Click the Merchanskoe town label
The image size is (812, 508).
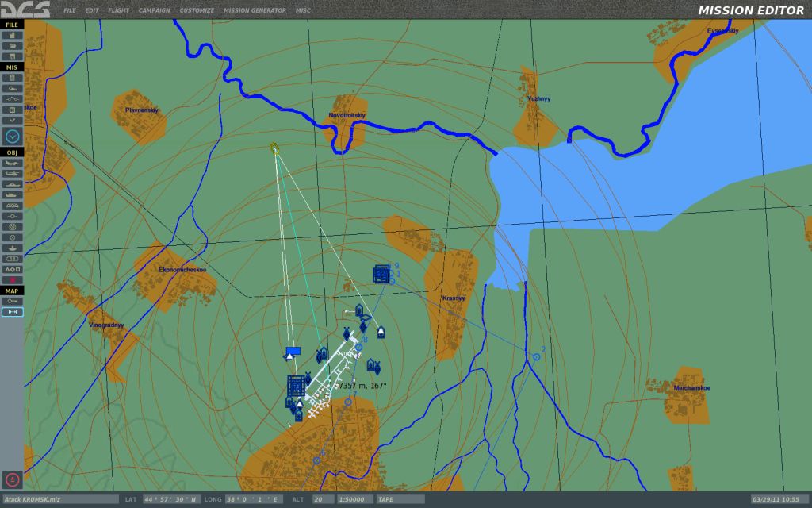pos(691,387)
